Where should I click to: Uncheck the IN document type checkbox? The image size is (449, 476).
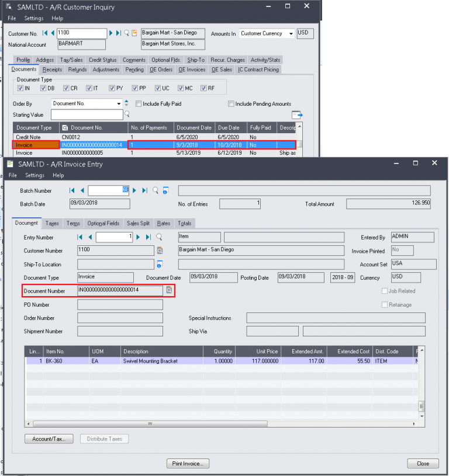[x=20, y=88]
